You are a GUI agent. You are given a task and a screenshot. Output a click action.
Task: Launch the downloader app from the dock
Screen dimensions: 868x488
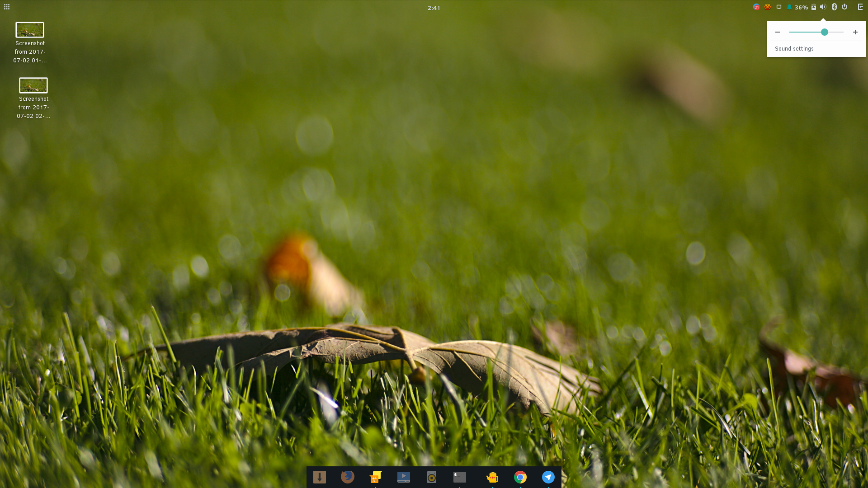(x=320, y=477)
